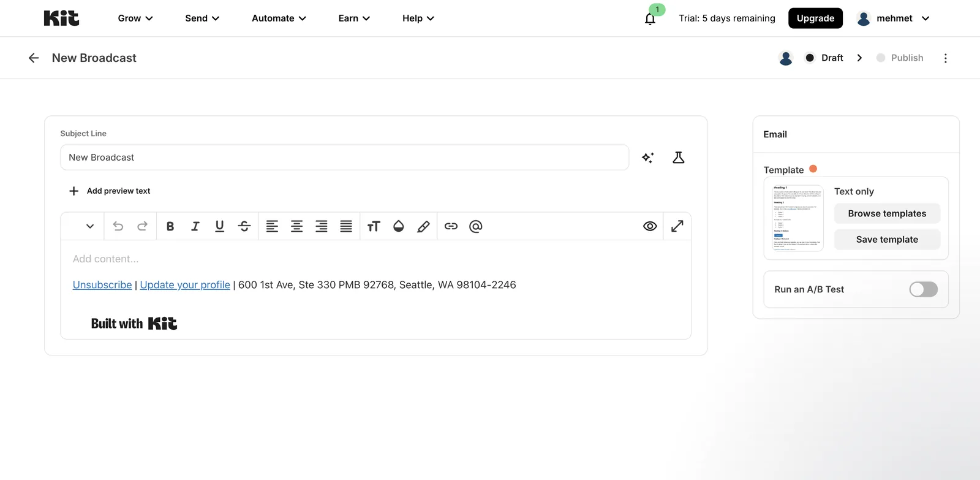This screenshot has height=480, width=980.
Task: Insert a link with the link icon
Action: (451, 226)
